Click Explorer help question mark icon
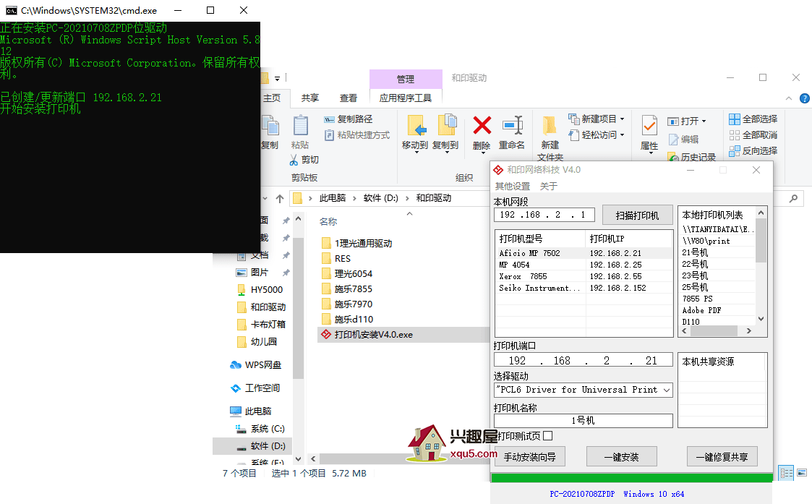The height and width of the screenshot is (504, 812). pyautogui.click(x=804, y=98)
